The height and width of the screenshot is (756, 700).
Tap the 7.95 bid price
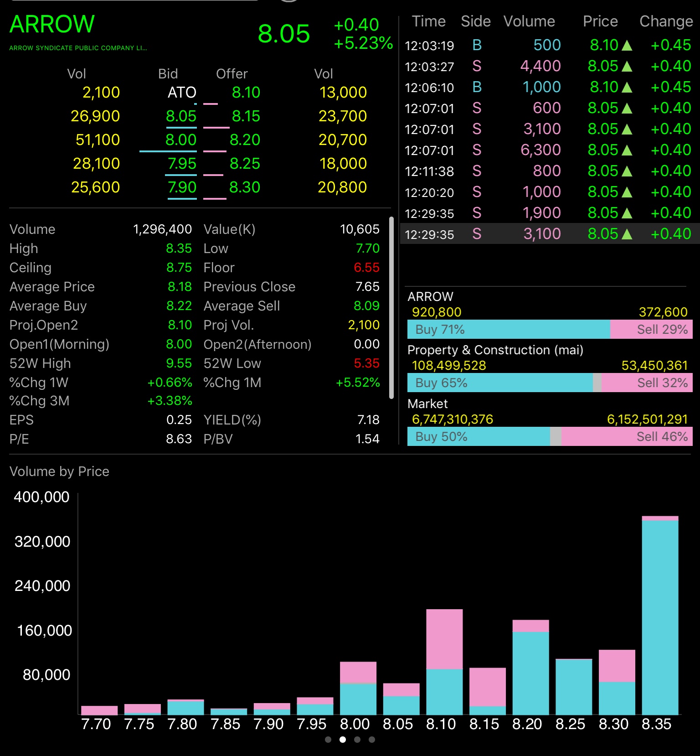click(182, 164)
